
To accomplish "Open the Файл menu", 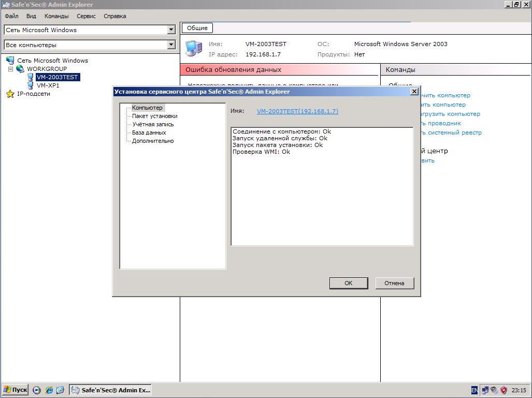I will tap(11, 16).
